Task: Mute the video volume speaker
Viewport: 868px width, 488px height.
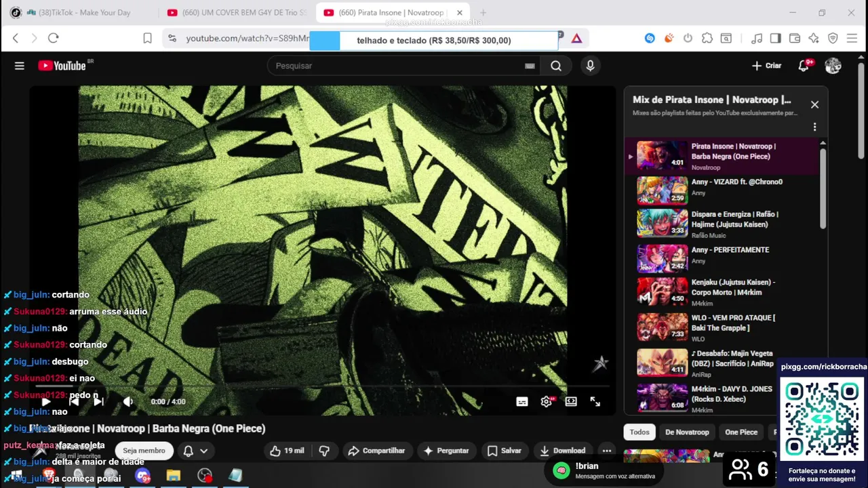Action: [x=127, y=402]
